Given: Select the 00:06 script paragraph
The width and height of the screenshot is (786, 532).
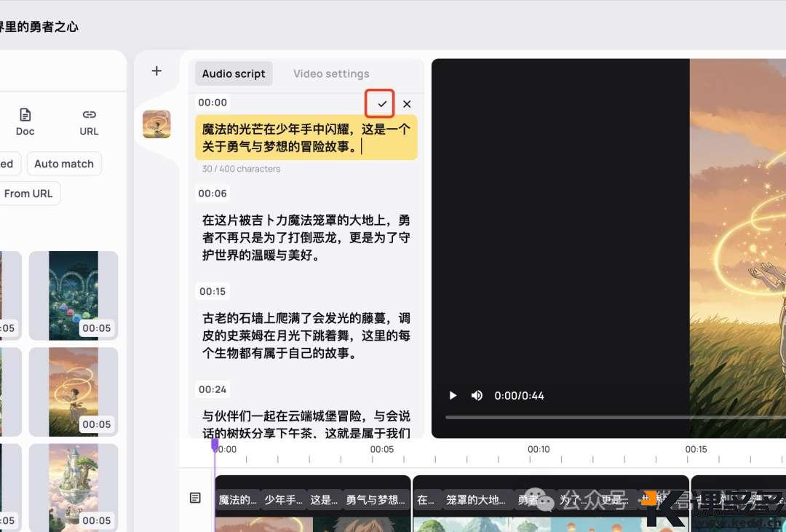Looking at the screenshot, I should coord(306,238).
